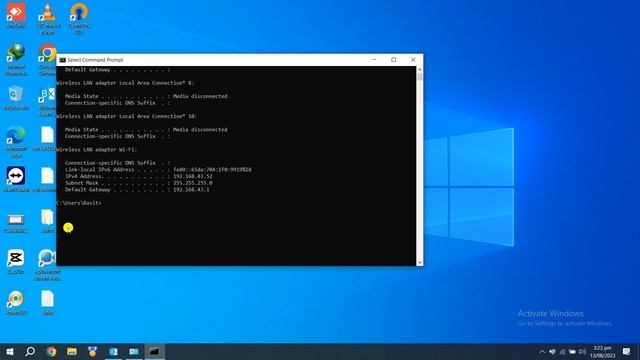The width and height of the screenshot is (640, 360).
Task: Select the Recycle Bin desktop icon
Action: coord(16,98)
